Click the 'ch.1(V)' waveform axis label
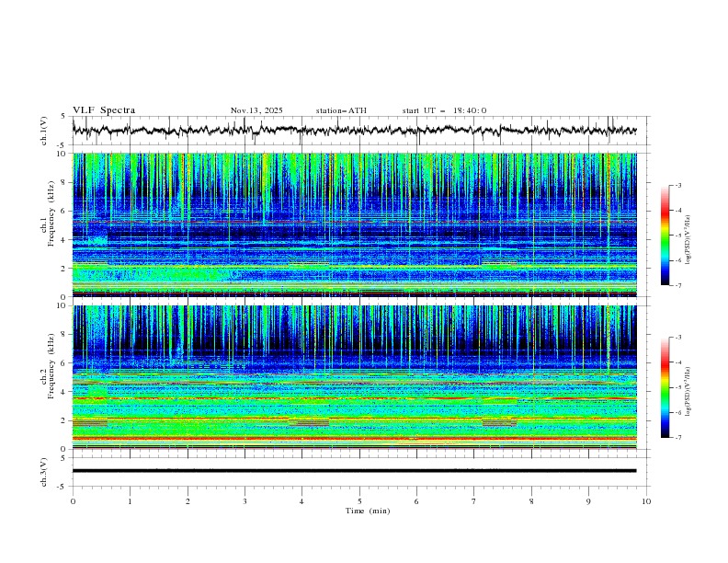This screenshot has height=563, width=728. [x=44, y=131]
